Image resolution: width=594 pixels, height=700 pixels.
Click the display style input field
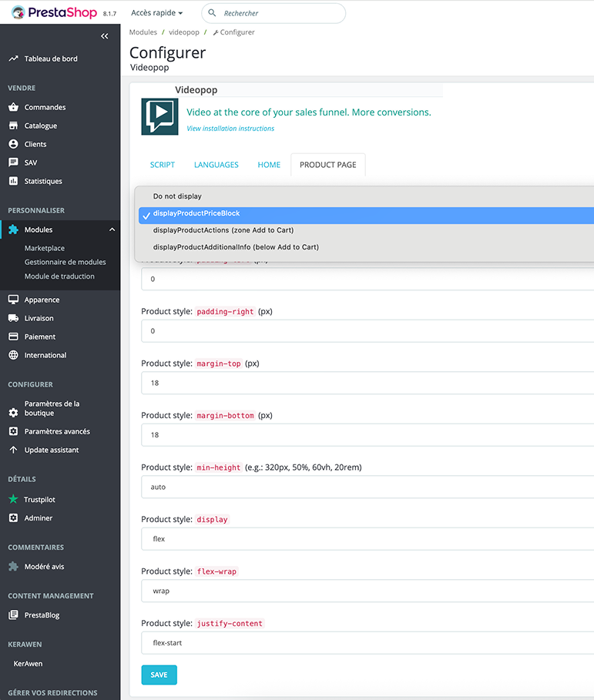pos(367,539)
